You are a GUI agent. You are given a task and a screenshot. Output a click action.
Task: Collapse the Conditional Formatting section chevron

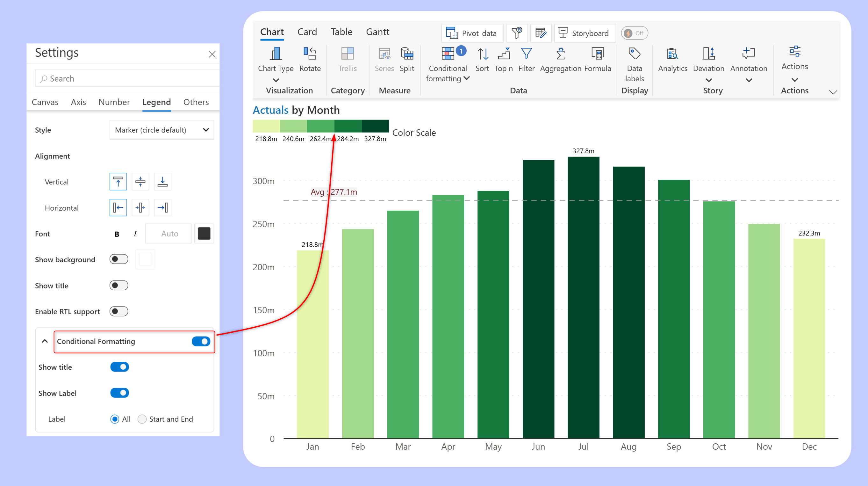pos(45,341)
